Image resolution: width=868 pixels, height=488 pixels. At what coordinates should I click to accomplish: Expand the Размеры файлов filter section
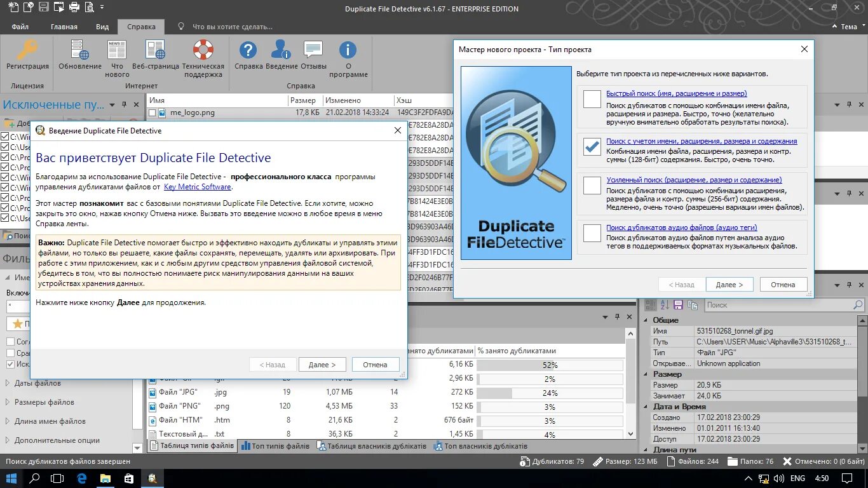point(8,402)
